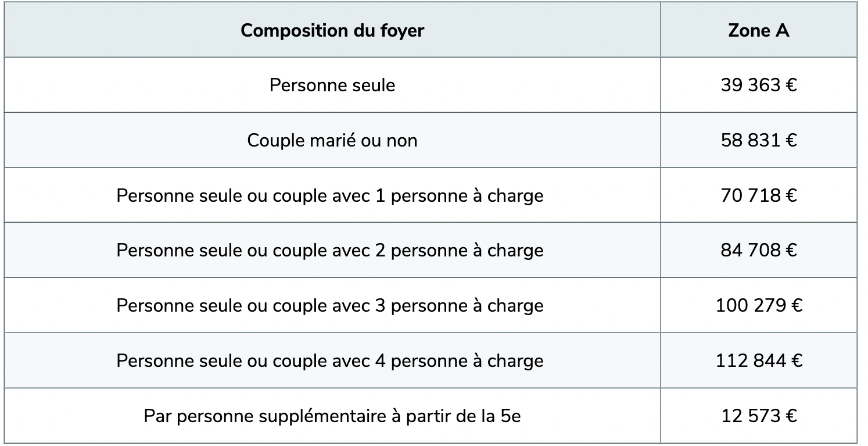The height and width of the screenshot is (446, 868).
Task: Click the euro sign after 112 844
Action: point(797,361)
